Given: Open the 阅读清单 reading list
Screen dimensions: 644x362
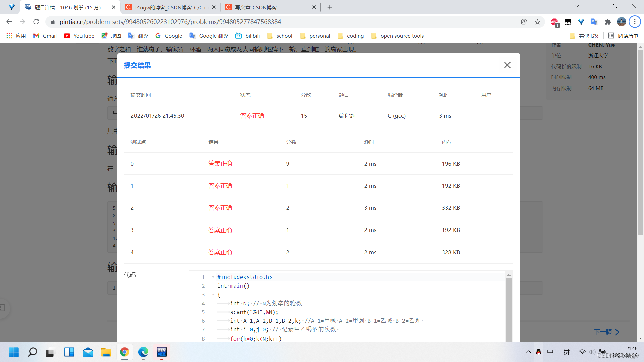Looking at the screenshot, I should [x=623, y=36].
